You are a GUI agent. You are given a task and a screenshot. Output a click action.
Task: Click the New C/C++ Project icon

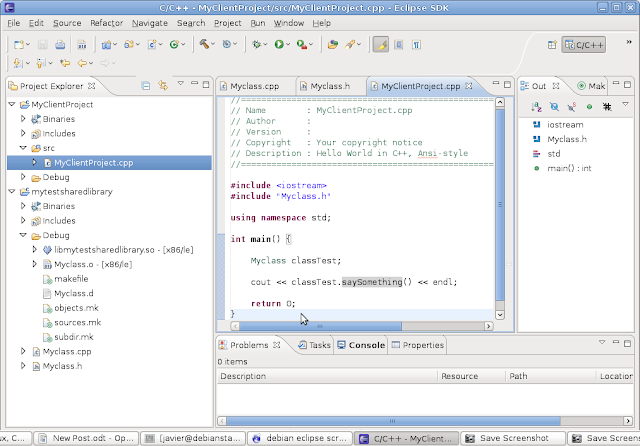107,44
